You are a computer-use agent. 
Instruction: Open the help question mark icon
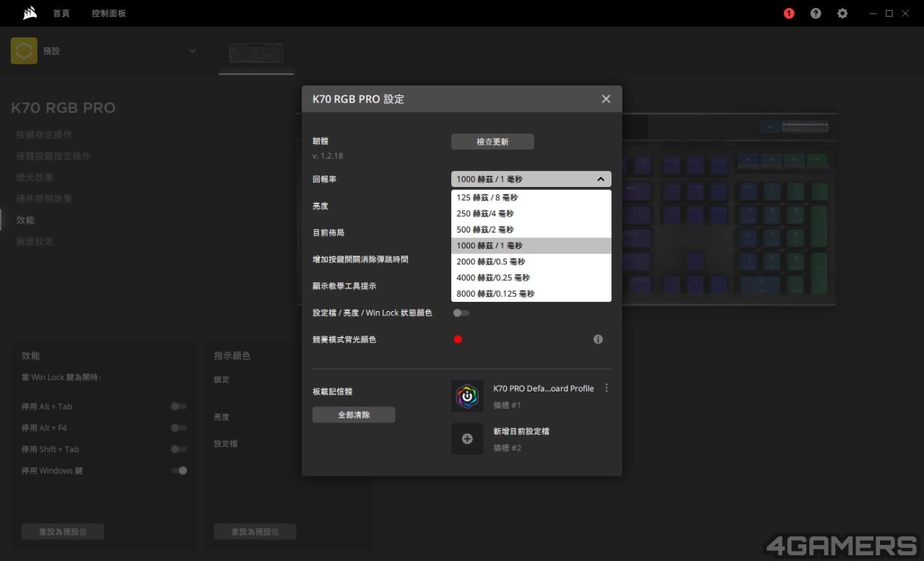point(816,13)
